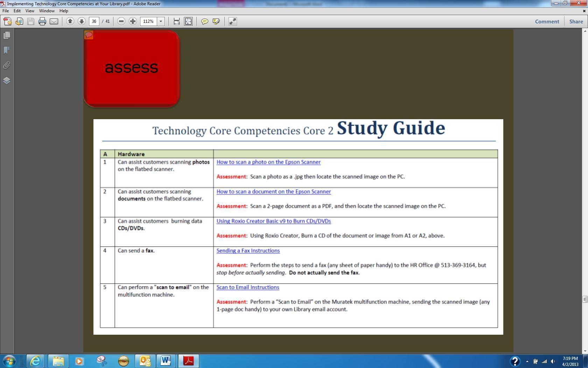Click the email envelope icon
The height and width of the screenshot is (368, 588).
(x=54, y=21)
